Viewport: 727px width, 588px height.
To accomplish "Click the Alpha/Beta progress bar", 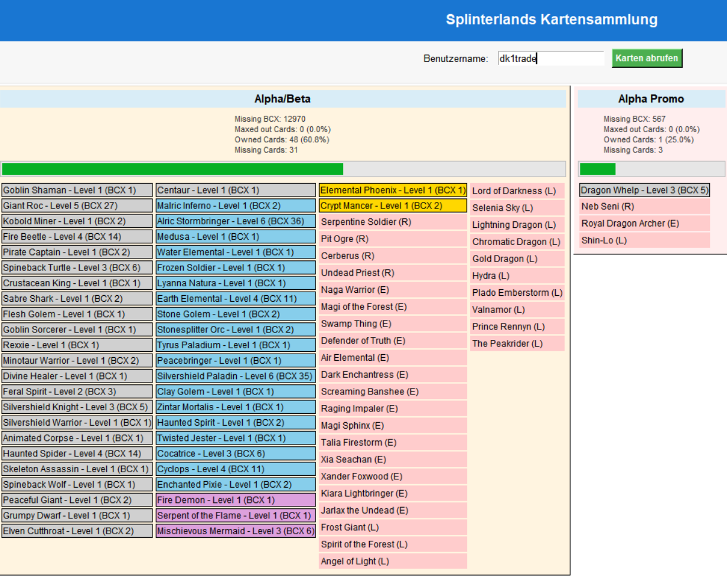I will [283, 169].
